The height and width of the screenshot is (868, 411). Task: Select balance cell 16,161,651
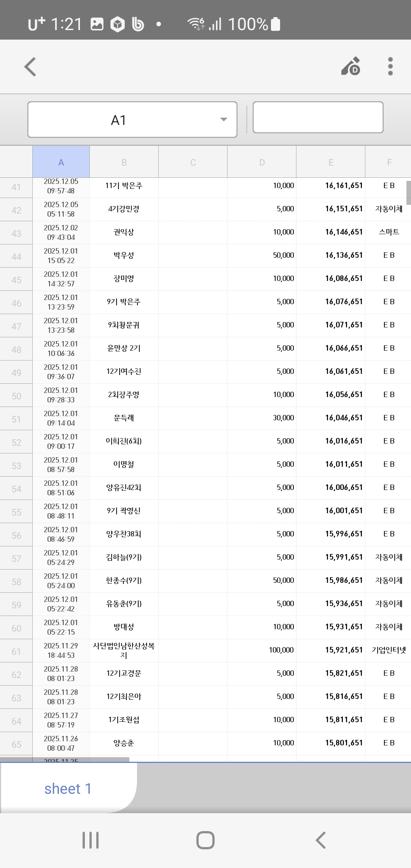[x=344, y=186]
